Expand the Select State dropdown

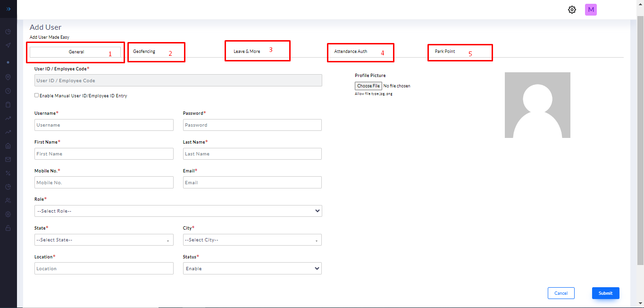104,240
